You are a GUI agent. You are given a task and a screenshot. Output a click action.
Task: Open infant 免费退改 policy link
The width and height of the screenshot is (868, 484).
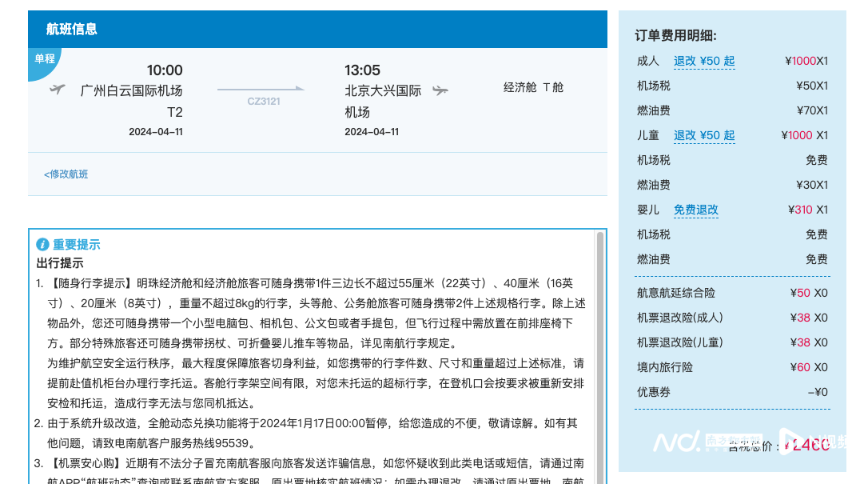pyautogui.click(x=695, y=210)
